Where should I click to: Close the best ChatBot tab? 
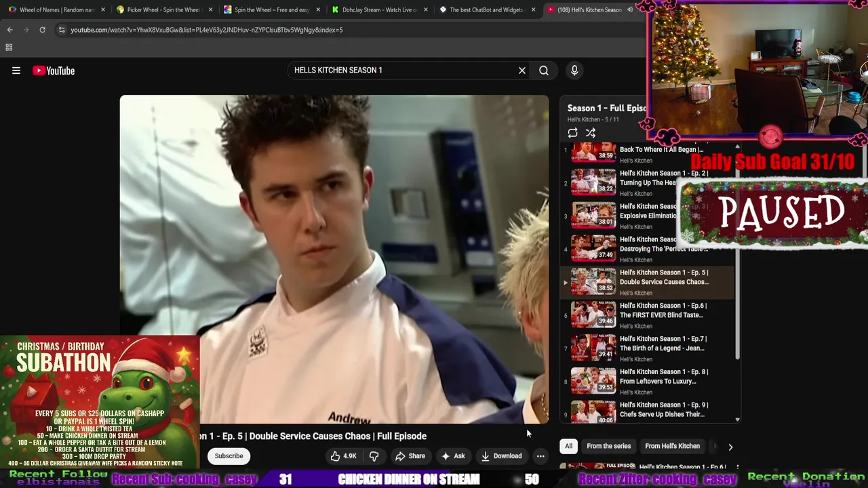point(534,10)
